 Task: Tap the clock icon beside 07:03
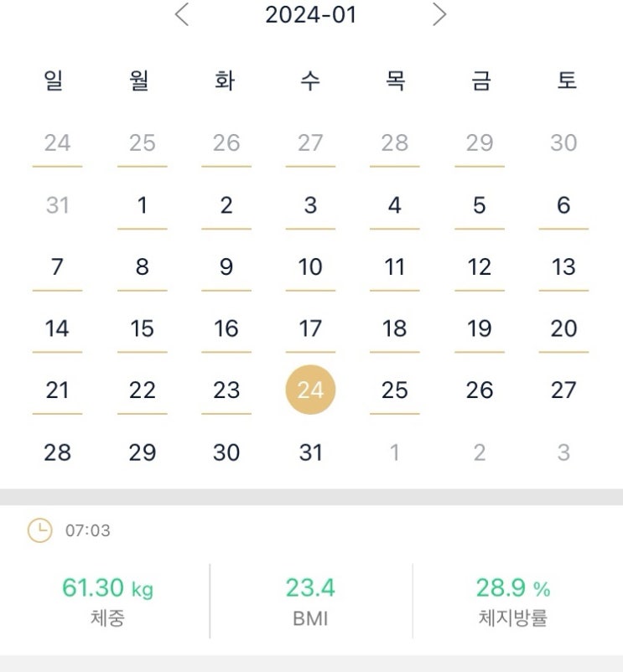(39, 530)
